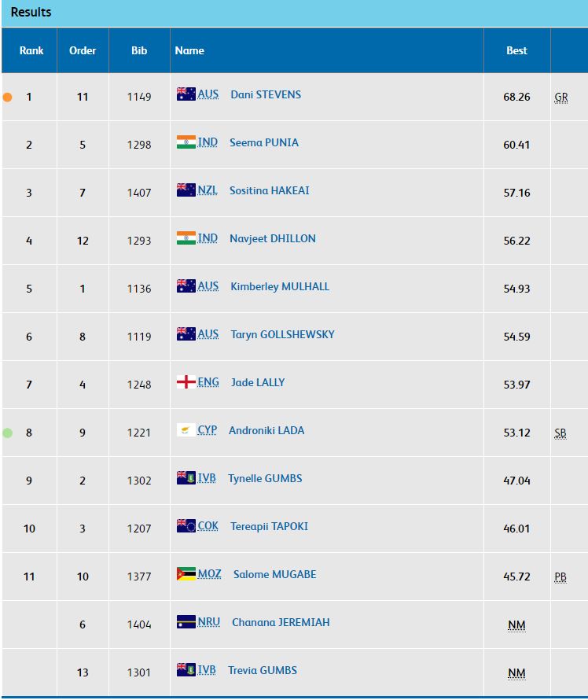Viewport: 588px width, 700px height.
Task: Click the Australian flag beside Dani Stevens
Action: pyautogui.click(x=186, y=94)
